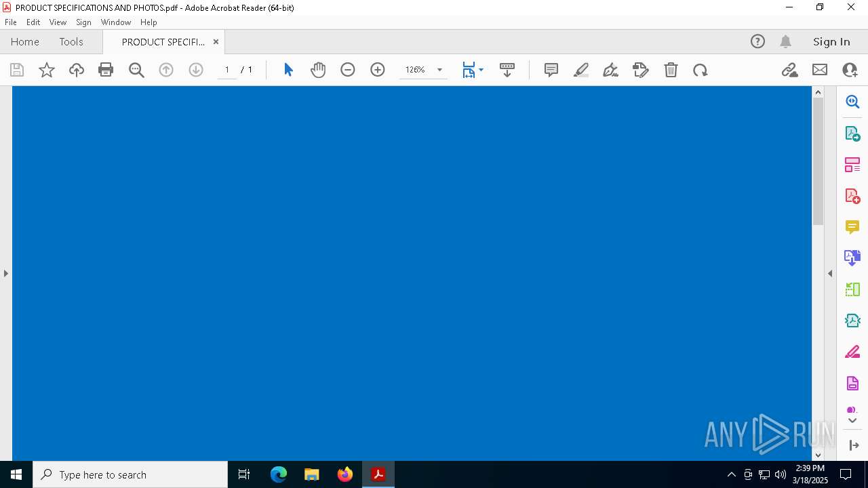Screen dimensions: 868x488
Task: Open purple Protect document tool icon
Action: [x=852, y=384]
